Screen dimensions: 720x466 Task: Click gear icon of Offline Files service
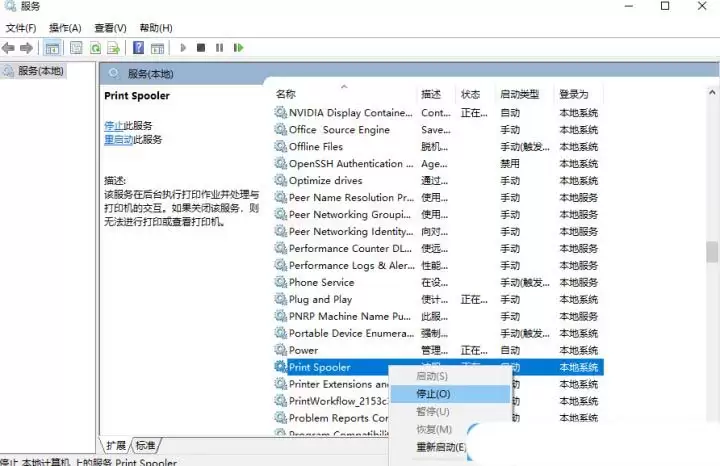coord(281,146)
